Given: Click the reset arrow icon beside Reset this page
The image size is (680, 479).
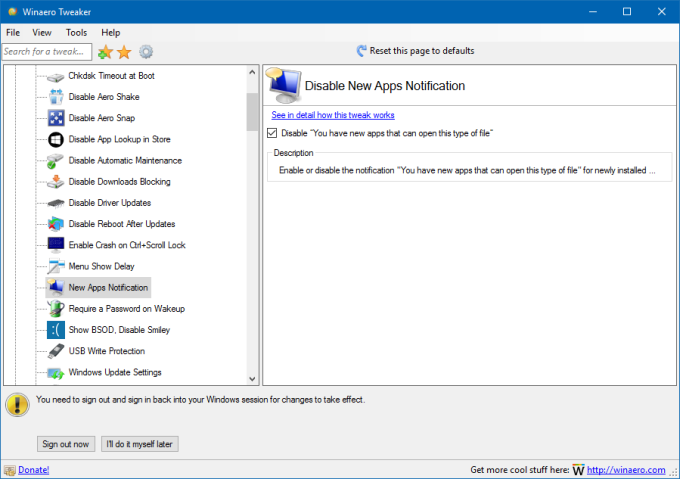Looking at the screenshot, I should click(361, 51).
